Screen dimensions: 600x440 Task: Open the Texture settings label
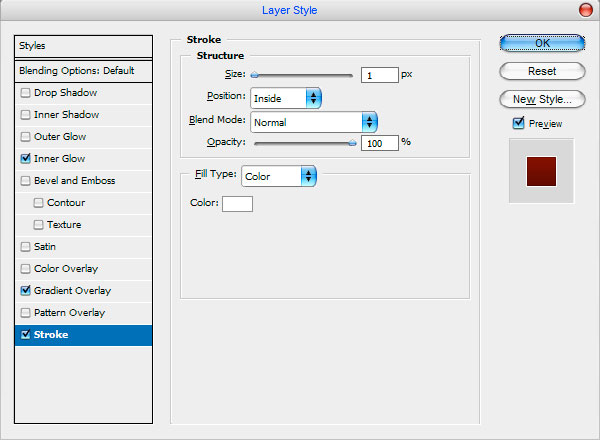(64, 225)
